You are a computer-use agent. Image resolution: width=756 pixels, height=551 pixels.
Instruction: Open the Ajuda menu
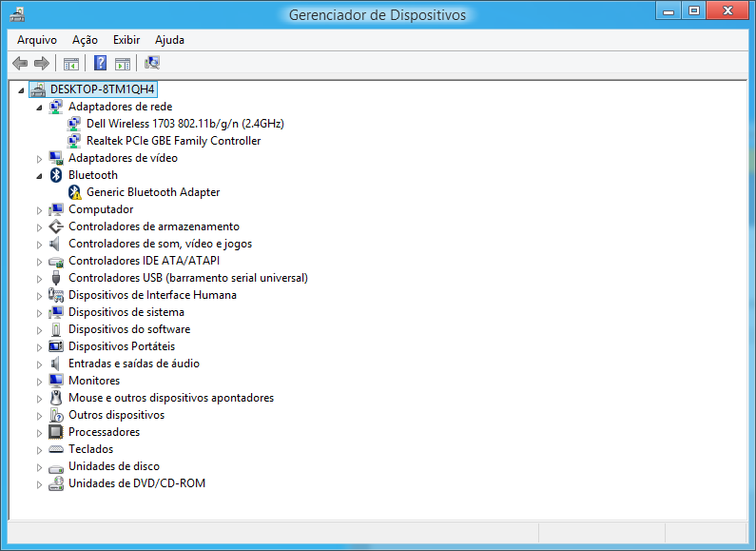pyautogui.click(x=169, y=40)
